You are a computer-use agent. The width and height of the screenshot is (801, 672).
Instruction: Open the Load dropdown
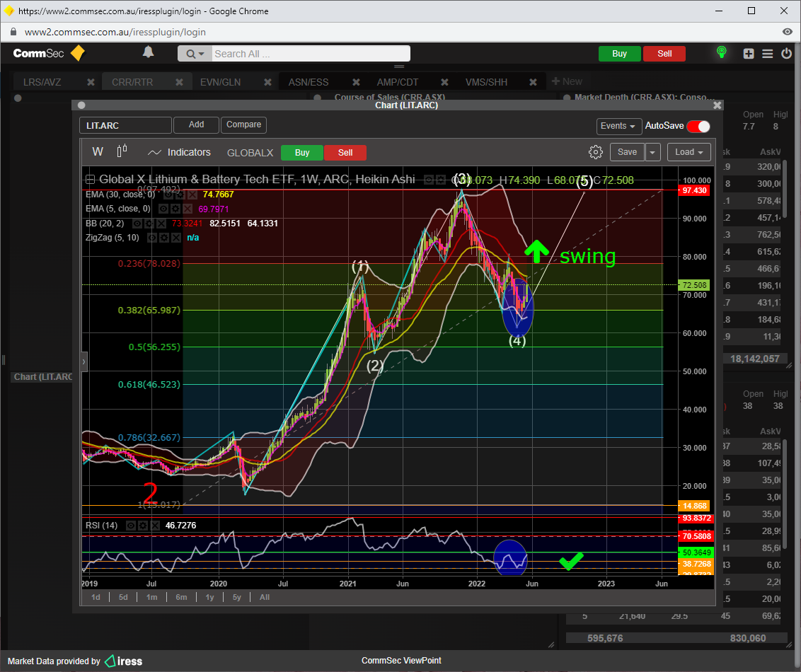[688, 152]
